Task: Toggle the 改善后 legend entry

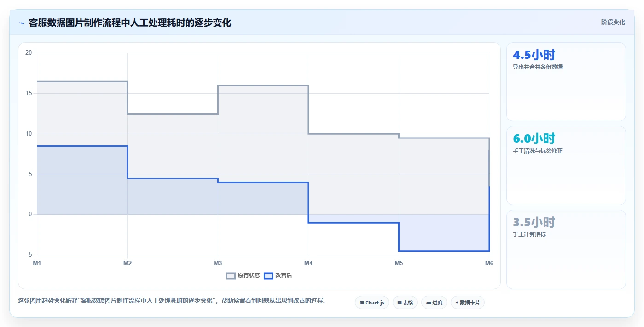Action: [278, 275]
